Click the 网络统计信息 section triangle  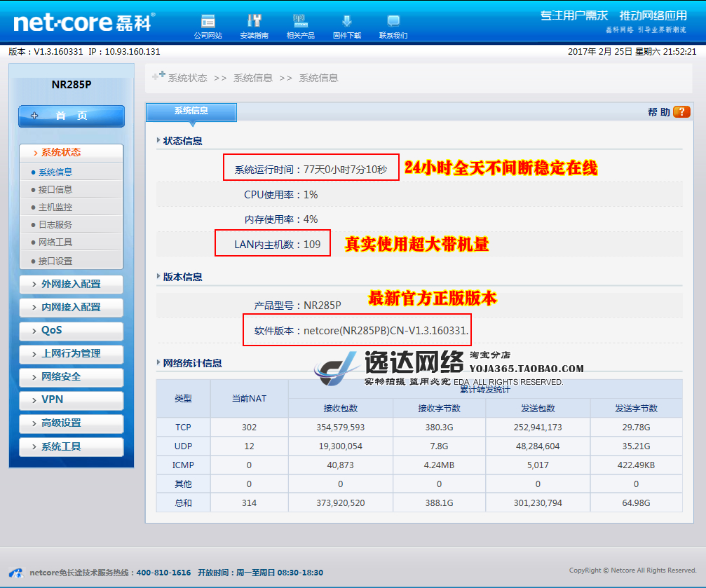tap(158, 362)
